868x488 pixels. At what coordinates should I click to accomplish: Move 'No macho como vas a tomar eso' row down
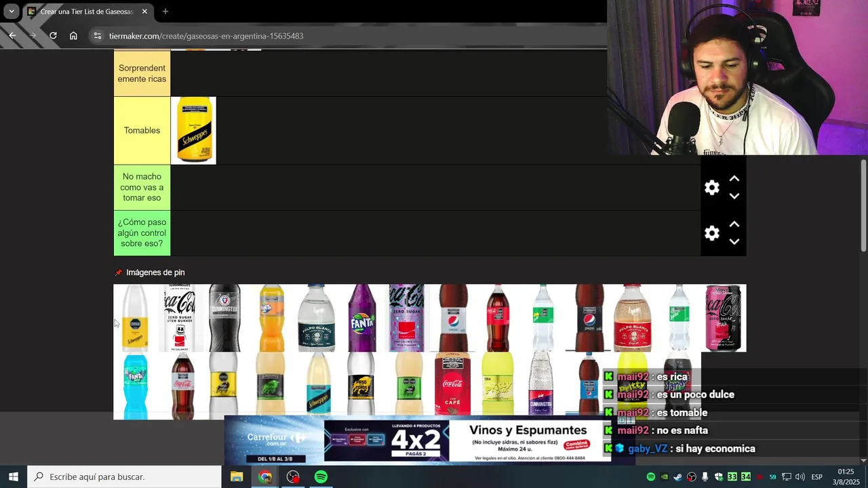coord(734,196)
